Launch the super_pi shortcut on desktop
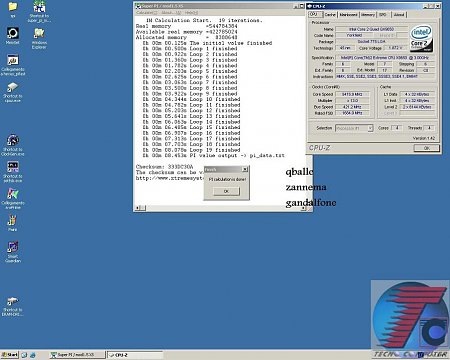This screenshot has height=360, width=450. click(x=39, y=11)
